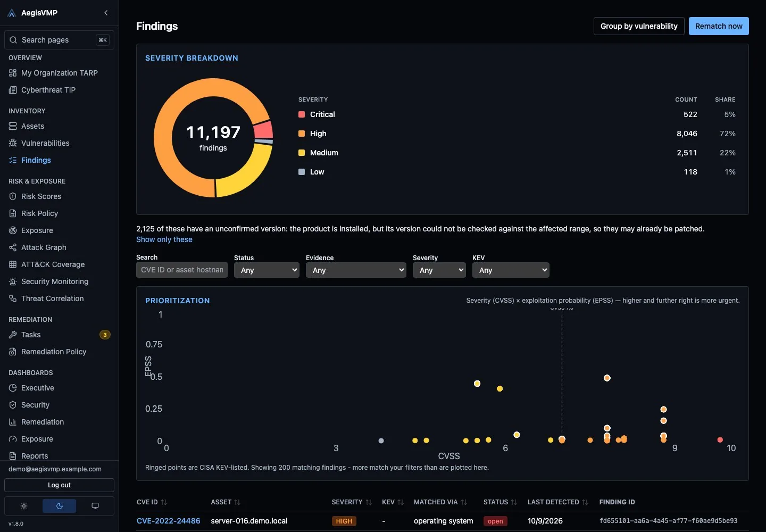Open Remediation Policy in sidebar
The height and width of the screenshot is (532, 766).
click(x=59, y=352)
